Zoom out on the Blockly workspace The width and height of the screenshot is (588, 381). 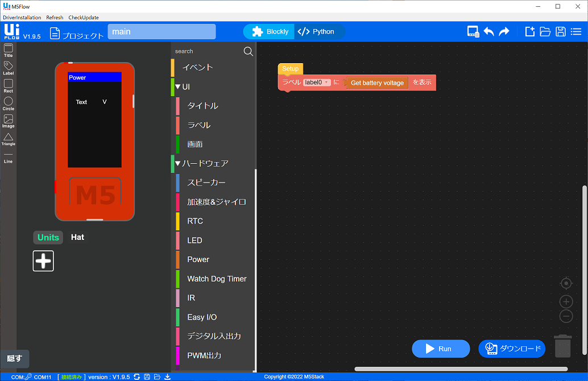click(x=566, y=316)
